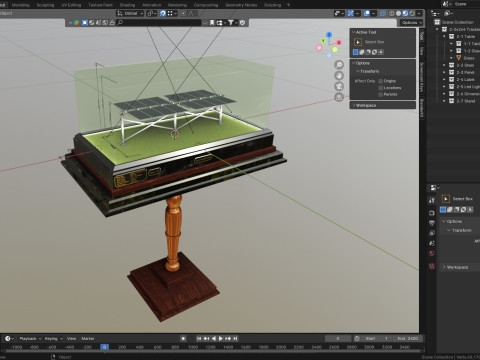Screen dimensions: 480x360
Task: Switch to the Shading workspace tab
Action: 127,5
